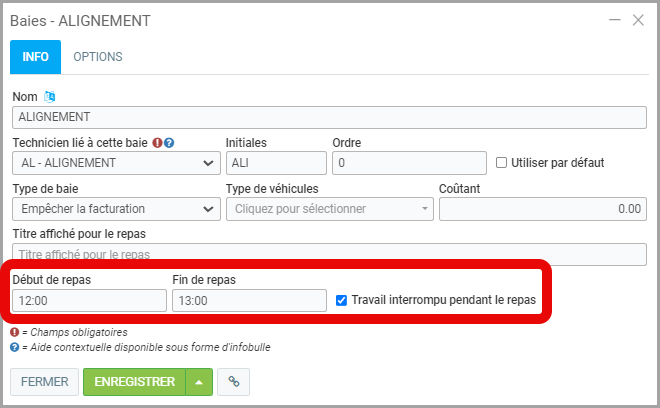Click the blue help icon beside Technicien label
Image resolution: width=660 pixels, height=408 pixels.
coord(169,143)
